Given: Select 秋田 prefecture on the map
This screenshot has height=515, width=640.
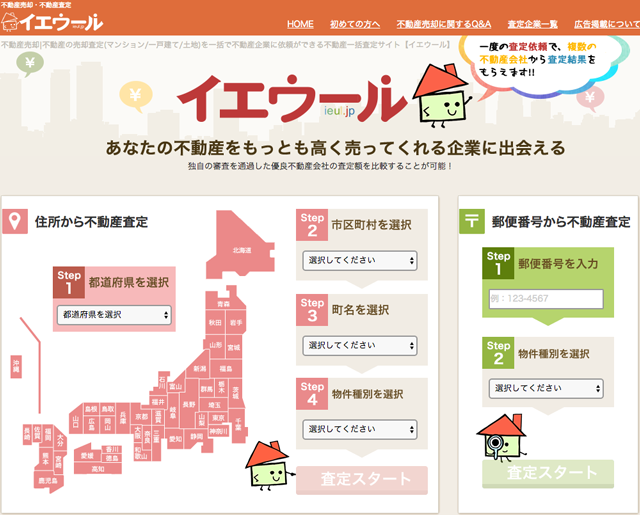Looking at the screenshot, I should [215, 322].
